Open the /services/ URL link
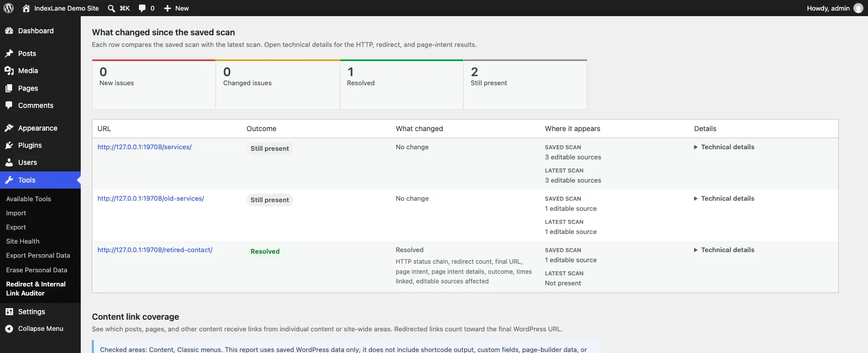Screen dimensions: 868x353 144,147
